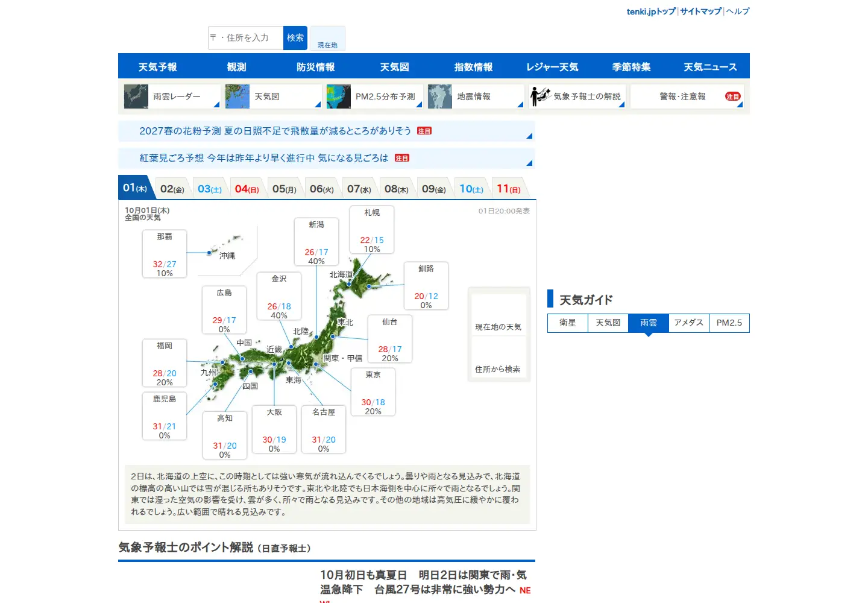Open the 大阪 forecast box on the map

pos(274,429)
